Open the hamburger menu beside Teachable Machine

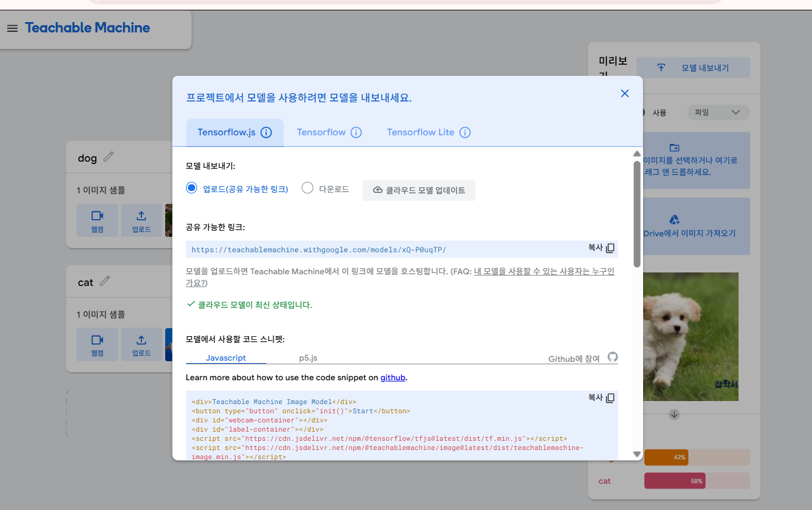point(12,28)
